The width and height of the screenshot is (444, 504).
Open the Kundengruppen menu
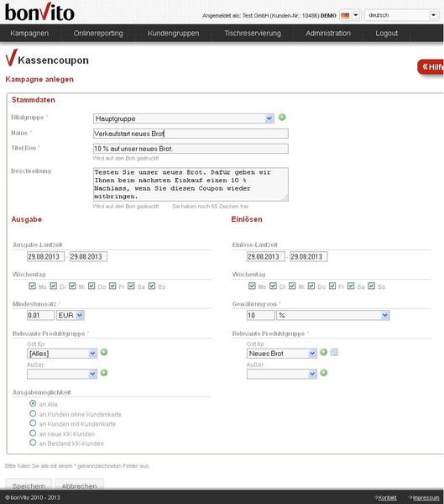[173, 33]
